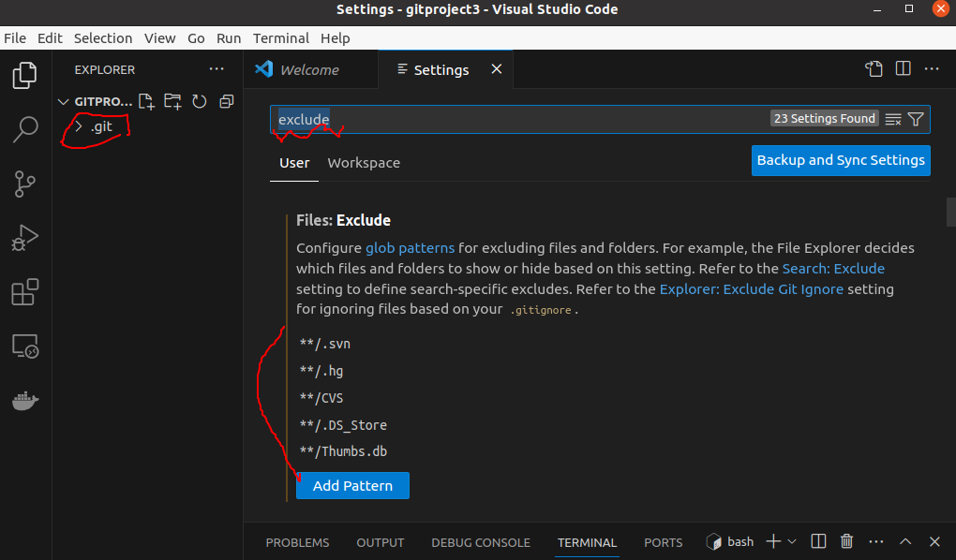Open terminal panel more actions
This screenshot has height=560, width=956.
click(876, 541)
